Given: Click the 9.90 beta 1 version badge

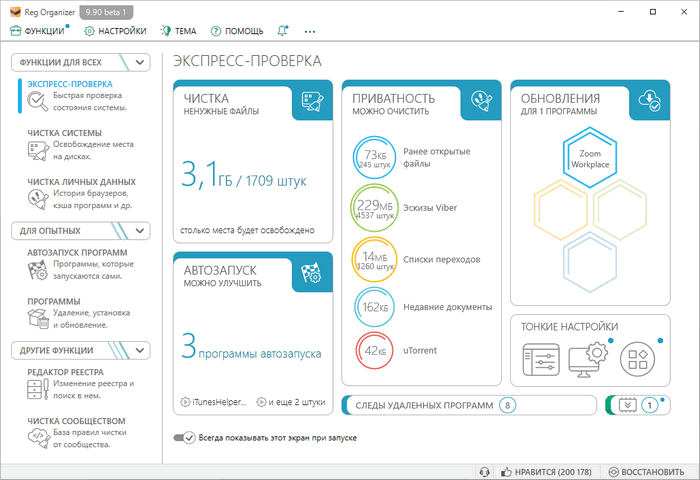Looking at the screenshot, I should click(106, 12).
